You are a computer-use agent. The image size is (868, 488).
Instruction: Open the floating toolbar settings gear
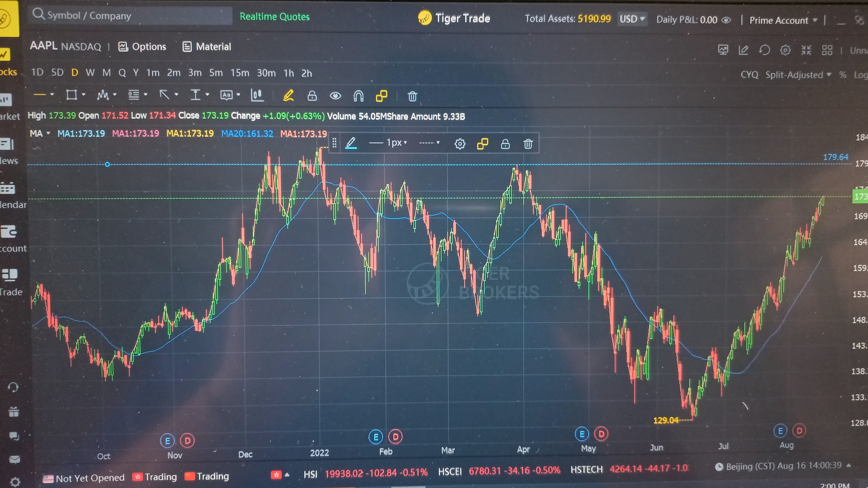coord(460,144)
